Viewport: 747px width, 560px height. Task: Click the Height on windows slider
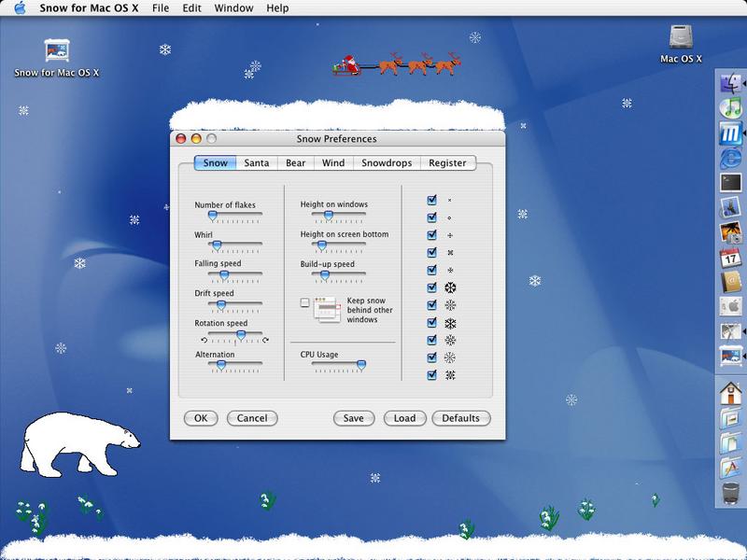338,217
